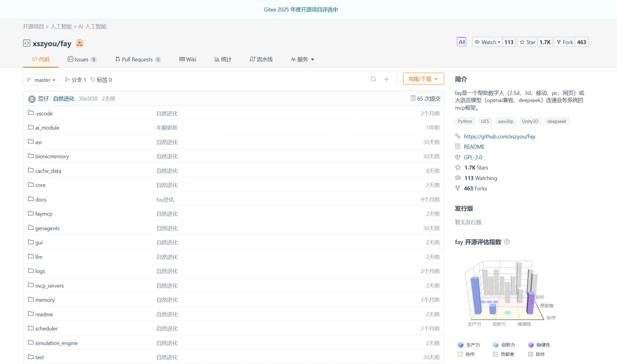Screen dimensions: 617x364
Task: Click the deepseek topic tag
Action: (557, 121)
